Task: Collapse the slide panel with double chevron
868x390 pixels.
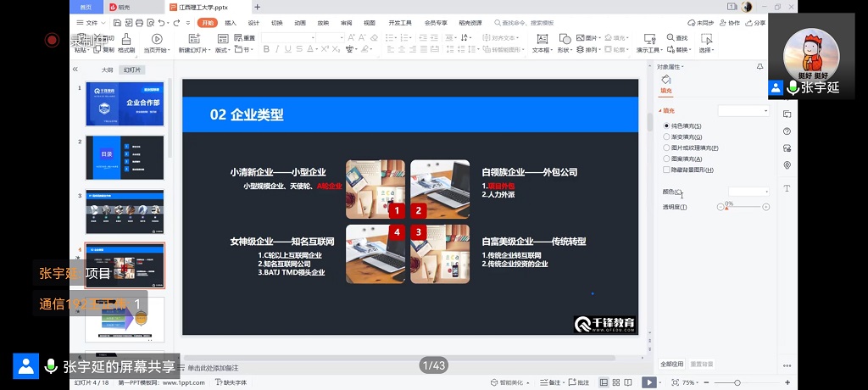Action: (75, 70)
